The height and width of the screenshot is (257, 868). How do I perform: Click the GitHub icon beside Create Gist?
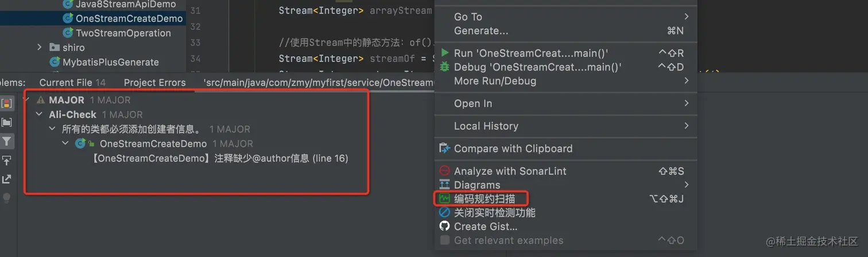(445, 226)
